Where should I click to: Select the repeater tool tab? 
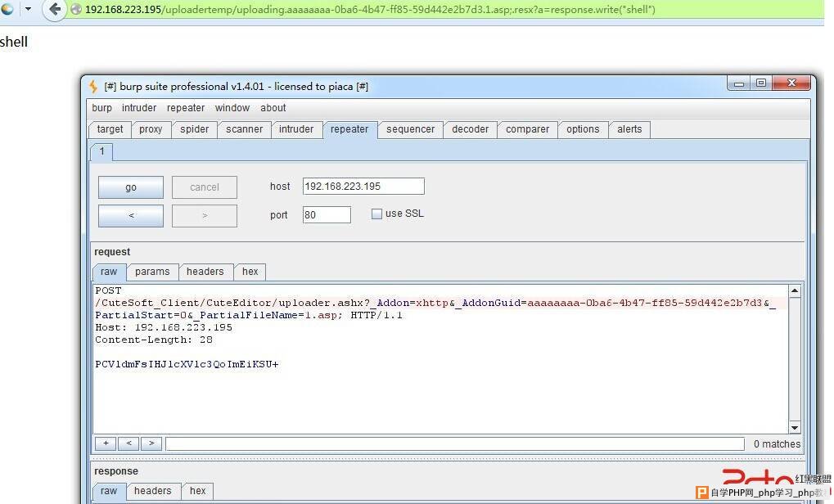click(x=349, y=129)
